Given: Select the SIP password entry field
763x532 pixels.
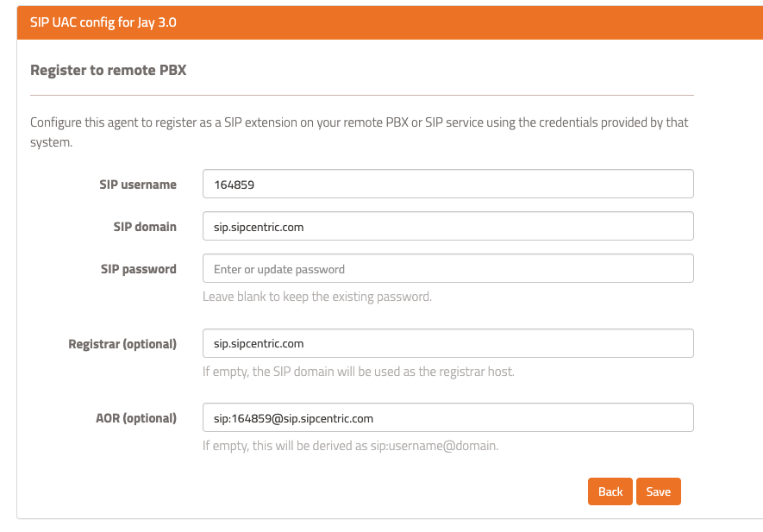Looking at the screenshot, I should [x=447, y=269].
